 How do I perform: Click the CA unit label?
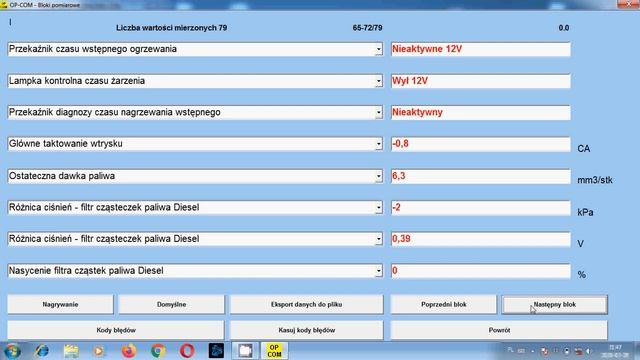tap(584, 149)
